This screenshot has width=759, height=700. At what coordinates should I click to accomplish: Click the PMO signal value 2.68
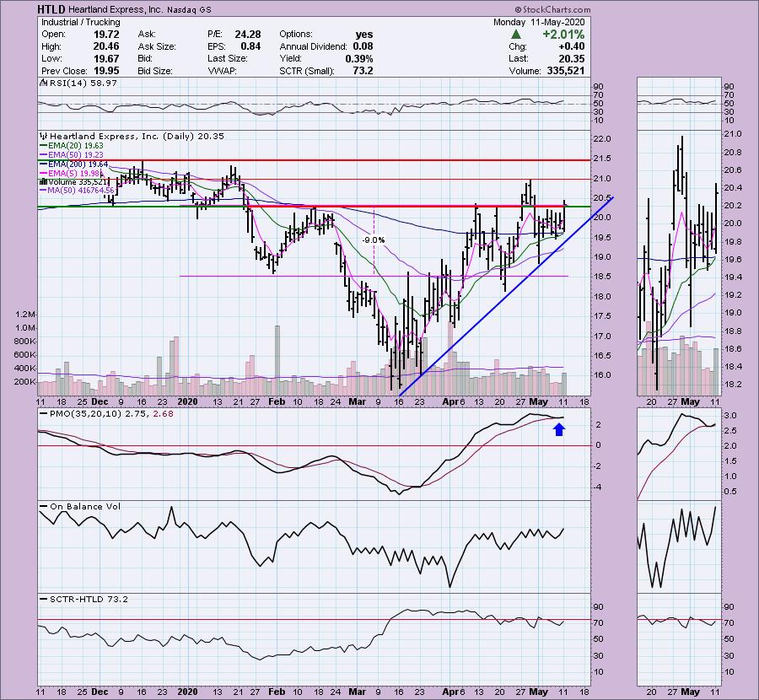pos(163,414)
